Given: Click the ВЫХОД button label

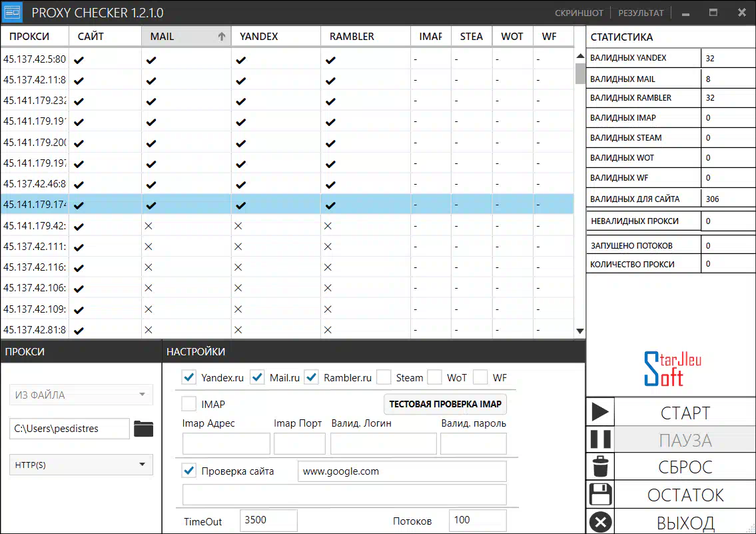Looking at the screenshot, I should (685, 523).
